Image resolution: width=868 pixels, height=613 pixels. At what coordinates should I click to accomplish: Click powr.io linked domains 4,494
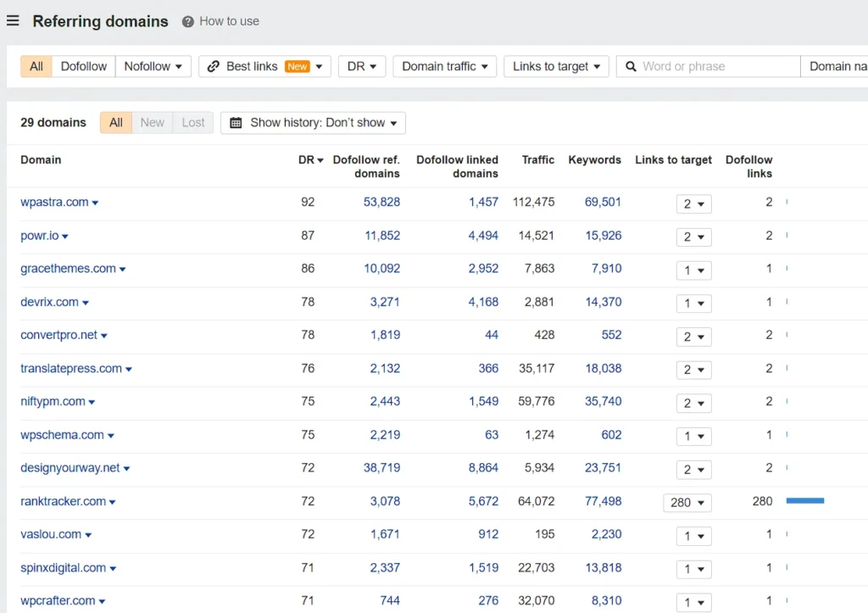[483, 236]
